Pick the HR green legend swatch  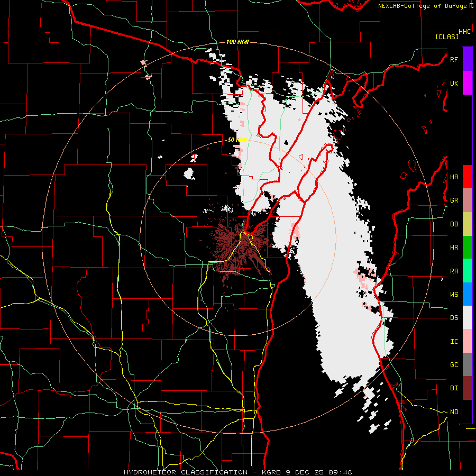point(467,248)
